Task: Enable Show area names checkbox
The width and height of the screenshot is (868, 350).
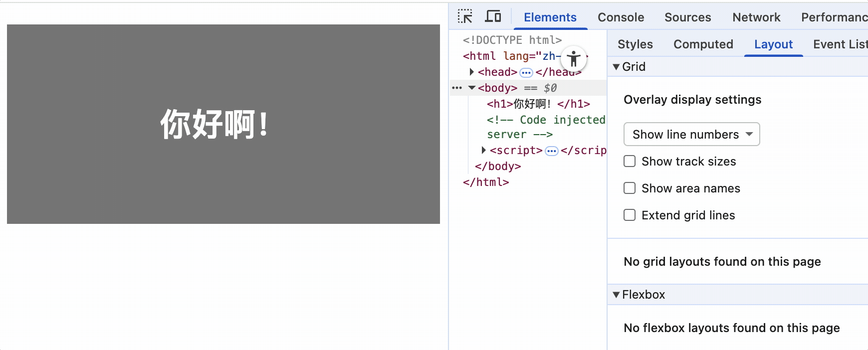Action: [630, 188]
